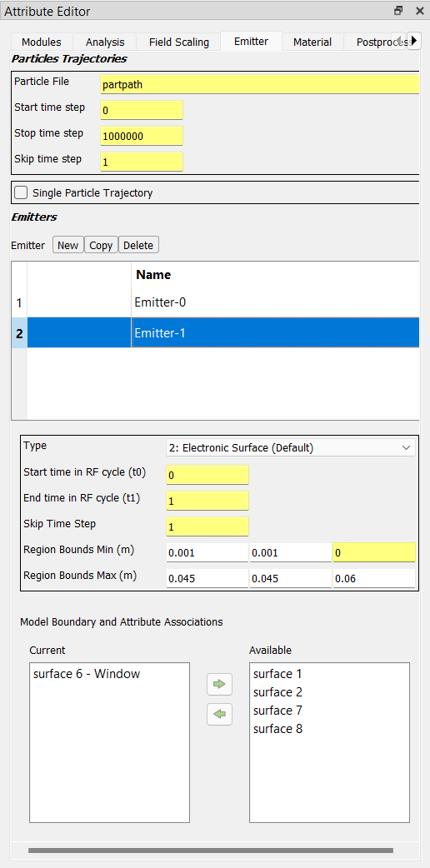Select 'surface 6 - Window' in Current list

click(x=87, y=674)
